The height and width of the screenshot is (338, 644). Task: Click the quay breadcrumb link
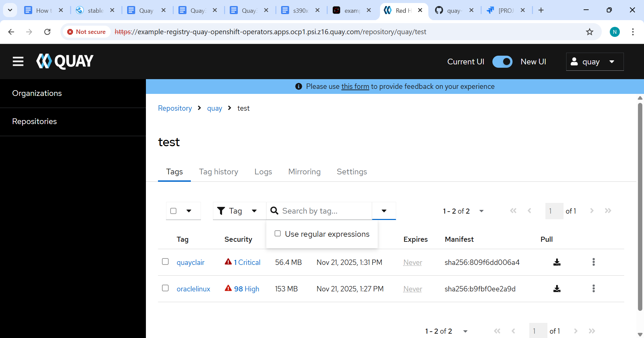(215, 108)
